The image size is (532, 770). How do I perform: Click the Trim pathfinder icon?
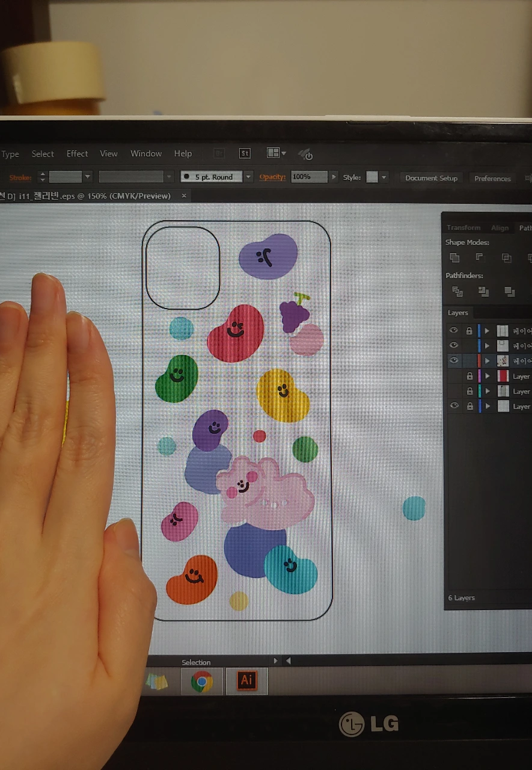[x=483, y=291]
